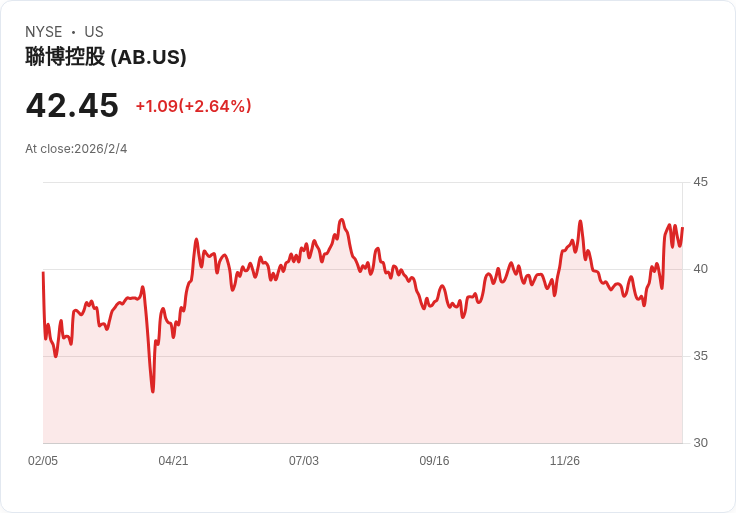The image size is (736, 513).
Task: Click the At close:2026/2/4 timestamp
Action: pos(76,149)
